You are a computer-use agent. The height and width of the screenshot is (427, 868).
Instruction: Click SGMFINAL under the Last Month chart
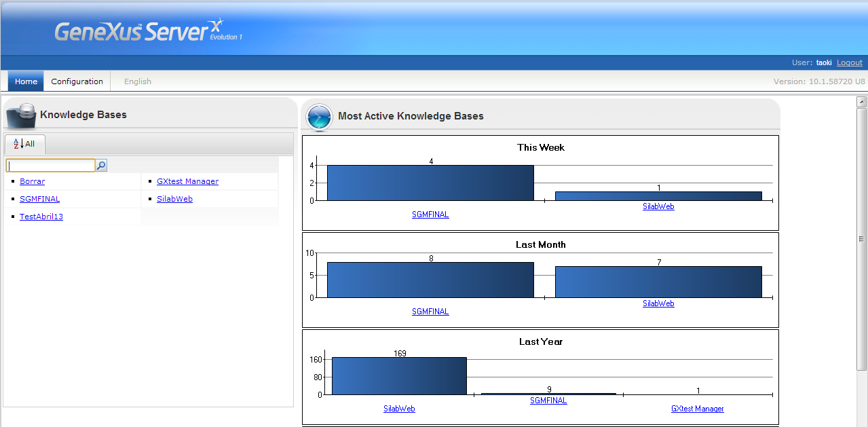tap(430, 312)
